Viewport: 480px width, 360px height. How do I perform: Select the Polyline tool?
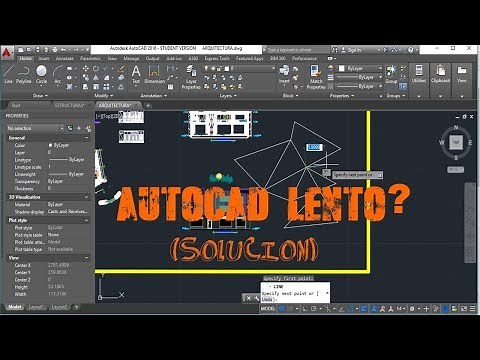24,74
